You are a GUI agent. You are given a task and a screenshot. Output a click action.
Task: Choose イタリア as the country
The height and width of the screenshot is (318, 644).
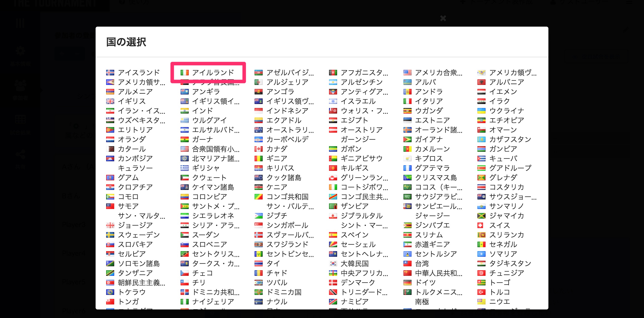pyautogui.click(x=428, y=101)
